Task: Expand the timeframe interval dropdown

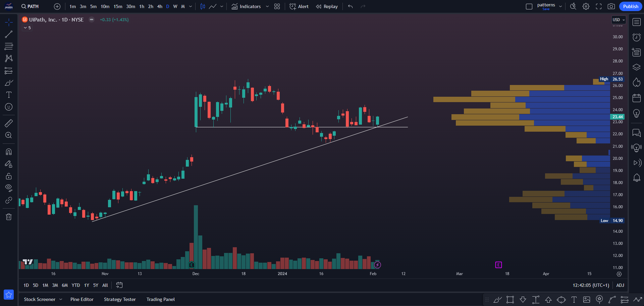Action: 191,6
